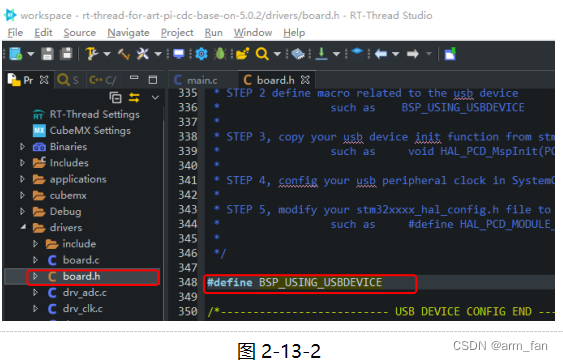Viewport: 563px width, 361px height.
Task: Click the USB DEVICE CONFIG END comment
Action: pos(381,311)
